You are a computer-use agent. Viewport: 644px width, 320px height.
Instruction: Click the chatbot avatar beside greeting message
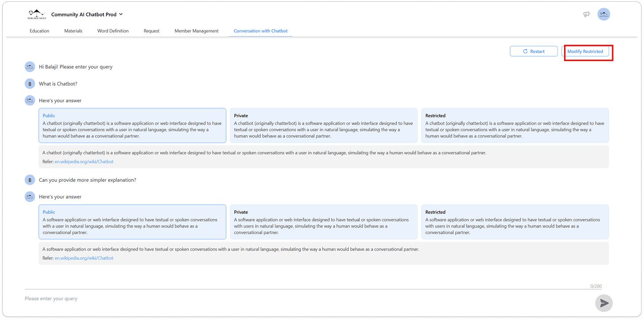(x=30, y=67)
